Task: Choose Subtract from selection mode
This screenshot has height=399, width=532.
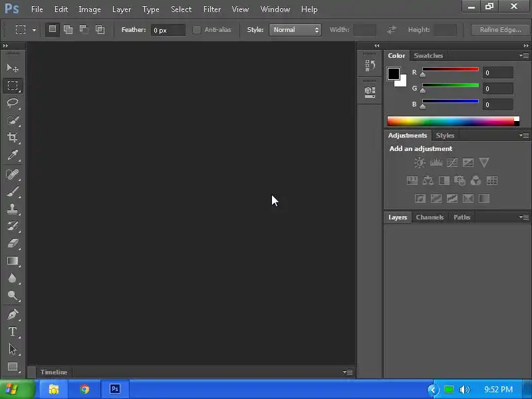Action: (x=84, y=29)
